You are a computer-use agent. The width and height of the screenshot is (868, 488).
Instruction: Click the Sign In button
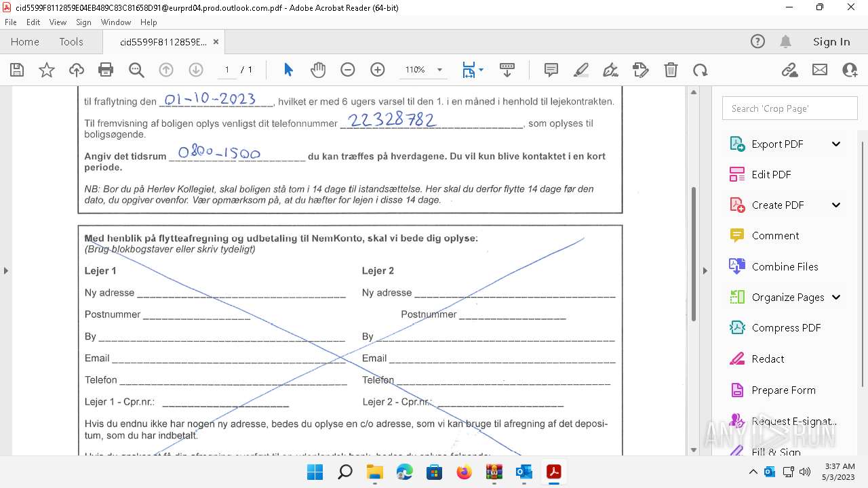click(x=831, y=41)
